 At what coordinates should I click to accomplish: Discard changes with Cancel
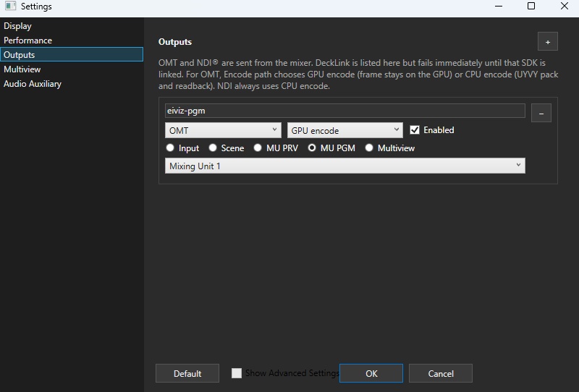point(441,373)
